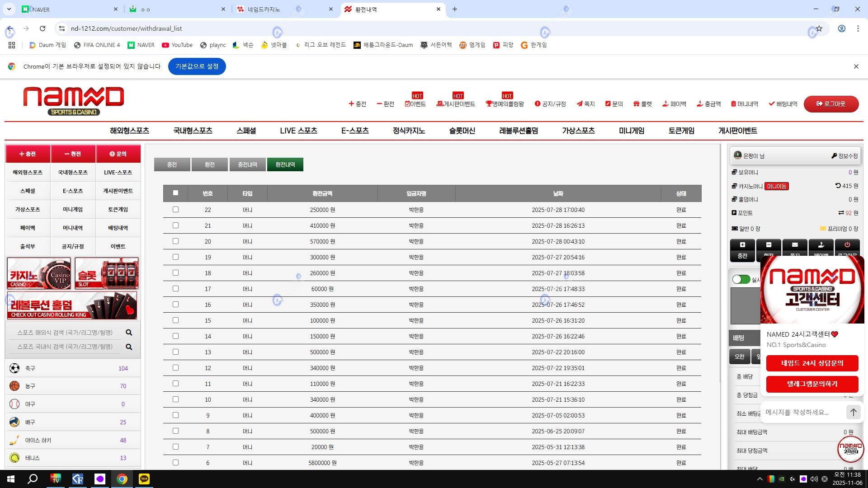Open the 정식카지노 menu in navigation bar
This screenshot has width=868, height=488.
pos(408,131)
